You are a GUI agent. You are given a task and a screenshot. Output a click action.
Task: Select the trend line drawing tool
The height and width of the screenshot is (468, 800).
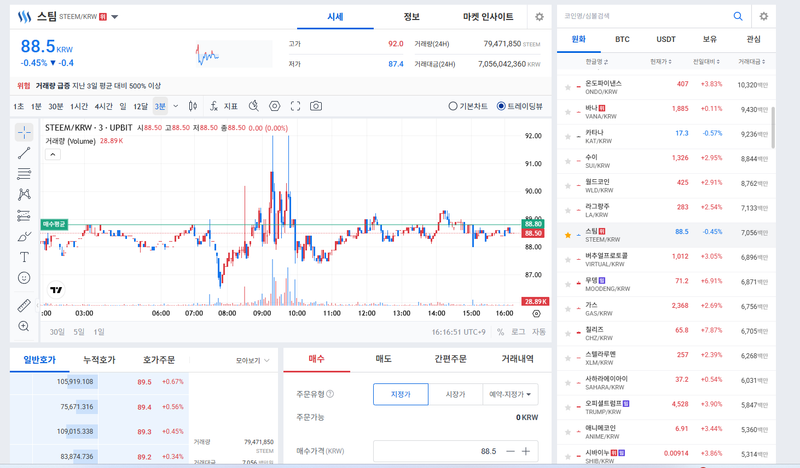24,153
